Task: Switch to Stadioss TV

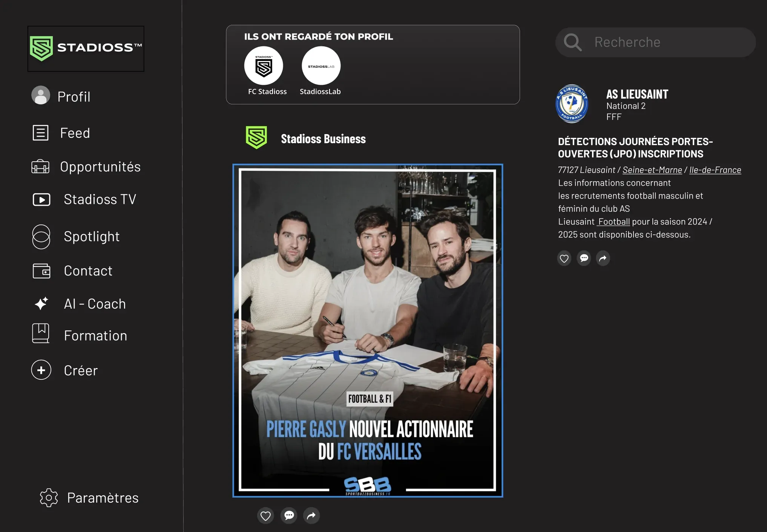Action: point(100,199)
